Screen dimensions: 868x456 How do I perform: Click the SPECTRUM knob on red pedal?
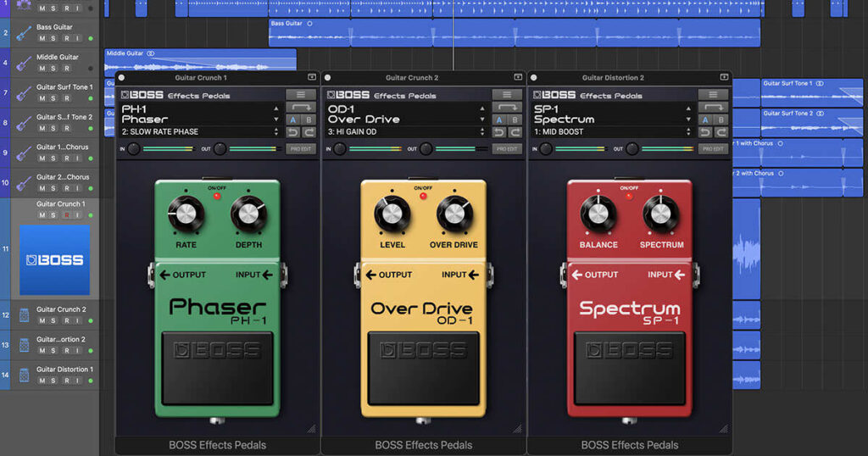660,214
